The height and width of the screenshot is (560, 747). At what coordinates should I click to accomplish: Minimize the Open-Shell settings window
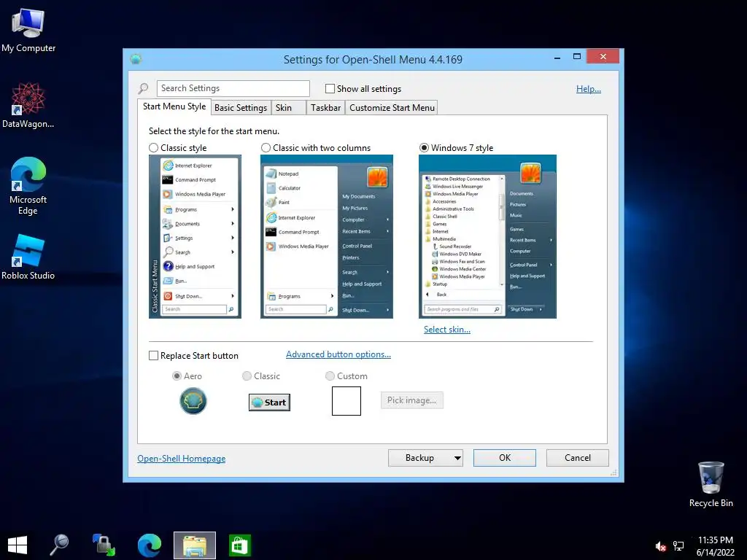[x=557, y=57]
